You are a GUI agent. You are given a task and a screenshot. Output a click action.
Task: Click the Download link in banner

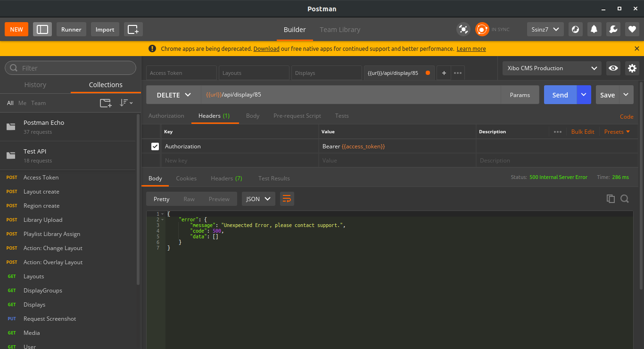(x=266, y=49)
